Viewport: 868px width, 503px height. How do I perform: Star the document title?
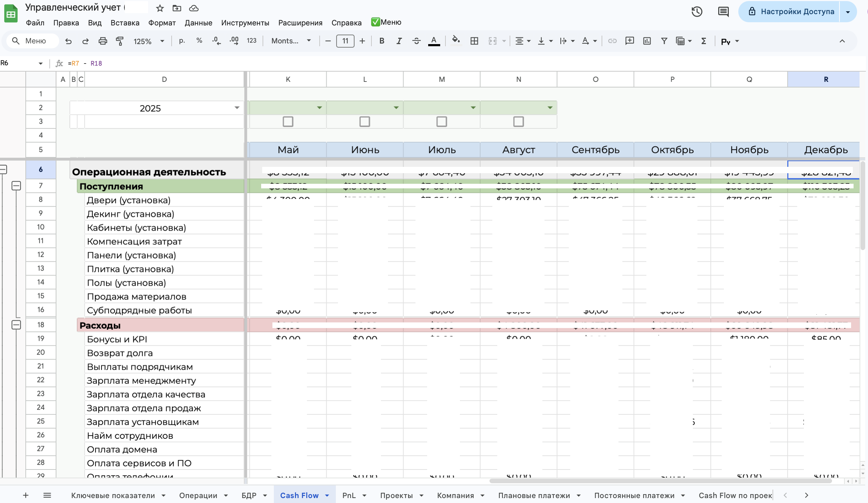pos(160,8)
